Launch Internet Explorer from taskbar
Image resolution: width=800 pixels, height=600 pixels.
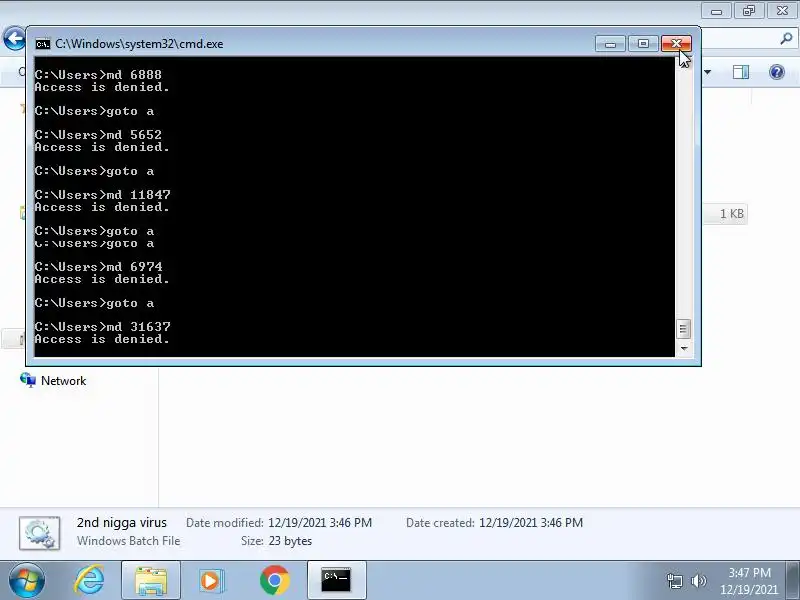point(90,580)
